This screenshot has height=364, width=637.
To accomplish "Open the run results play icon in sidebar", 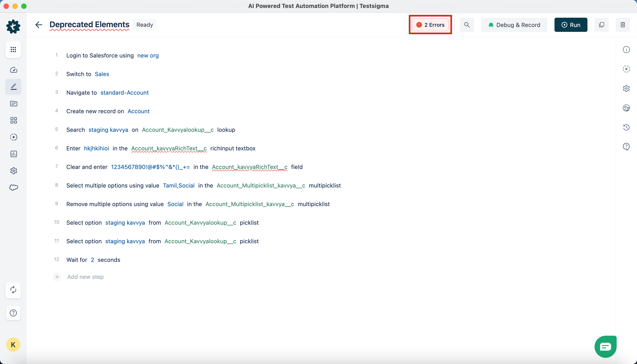I will (x=13, y=137).
